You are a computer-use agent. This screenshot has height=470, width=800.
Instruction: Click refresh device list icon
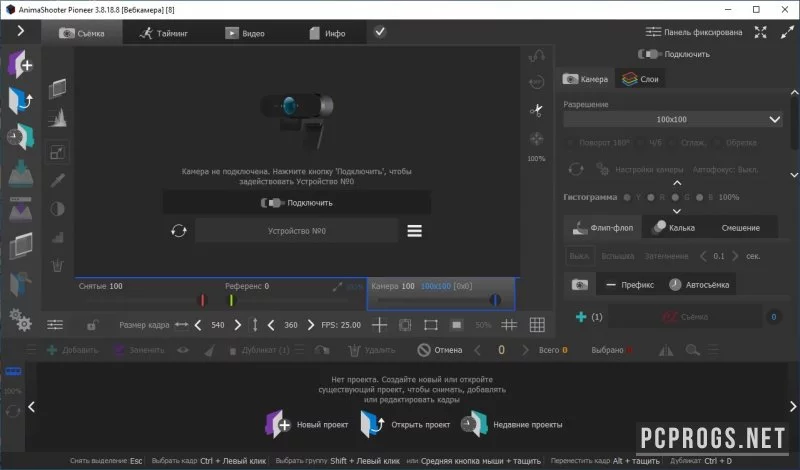click(x=179, y=231)
